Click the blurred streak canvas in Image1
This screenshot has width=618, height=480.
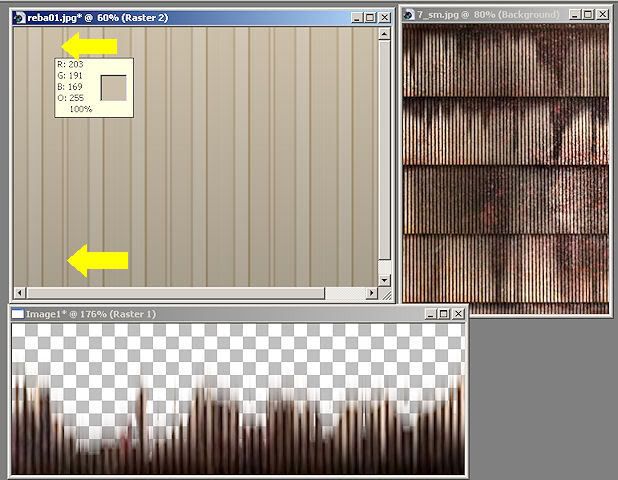click(x=238, y=398)
